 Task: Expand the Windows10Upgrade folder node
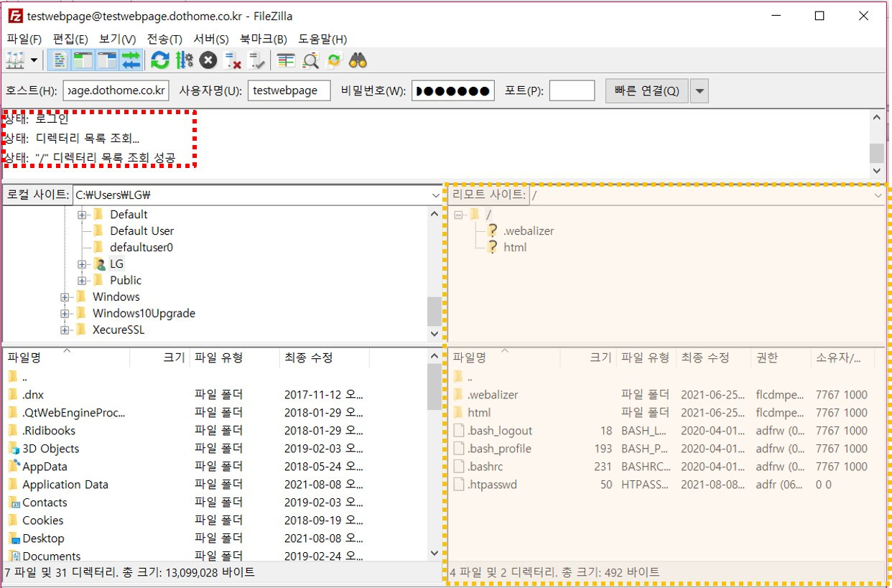[x=65, y=314]
